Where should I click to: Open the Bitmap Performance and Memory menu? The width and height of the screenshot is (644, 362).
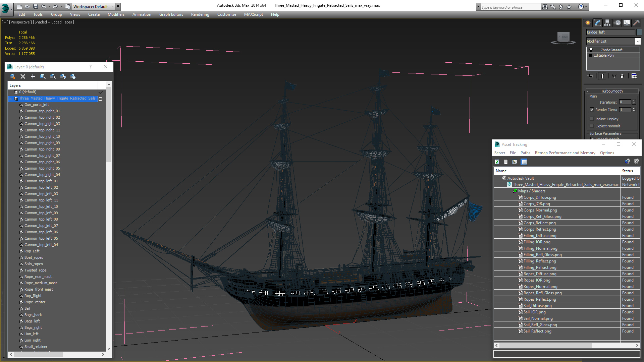pyautogui.click(x=565, y=153)
